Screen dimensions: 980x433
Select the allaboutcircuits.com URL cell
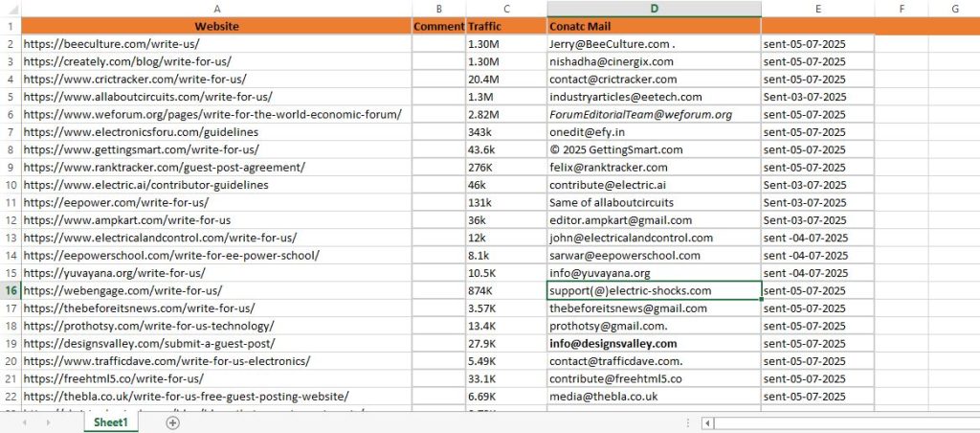[x=217, y=97]
